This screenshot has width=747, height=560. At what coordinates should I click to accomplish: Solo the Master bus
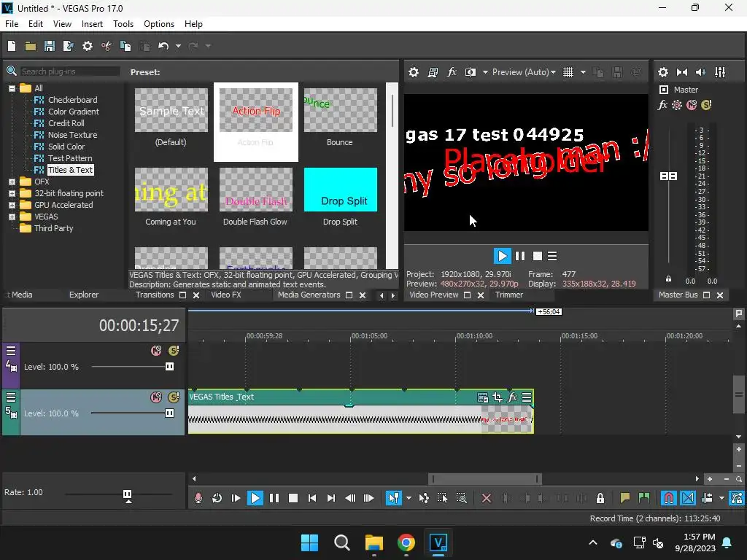pos(706,105)
